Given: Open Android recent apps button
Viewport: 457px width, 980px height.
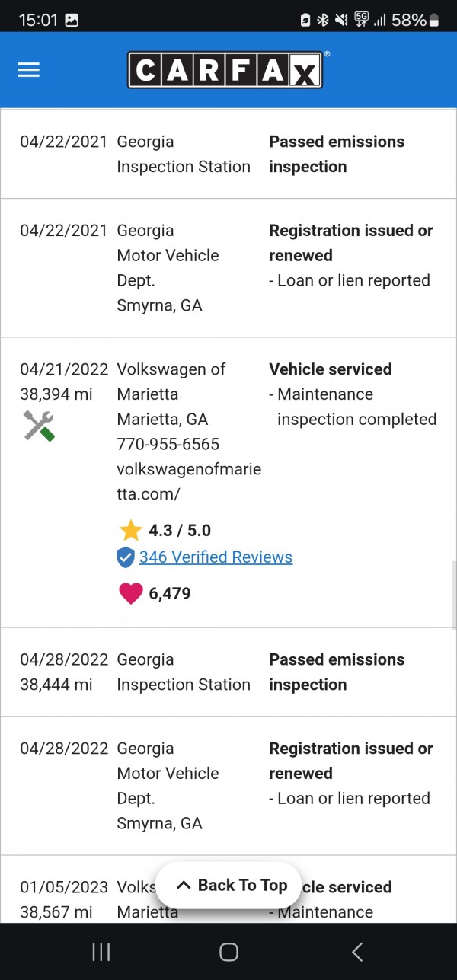Looking at the screenshot, I should 101,951.
